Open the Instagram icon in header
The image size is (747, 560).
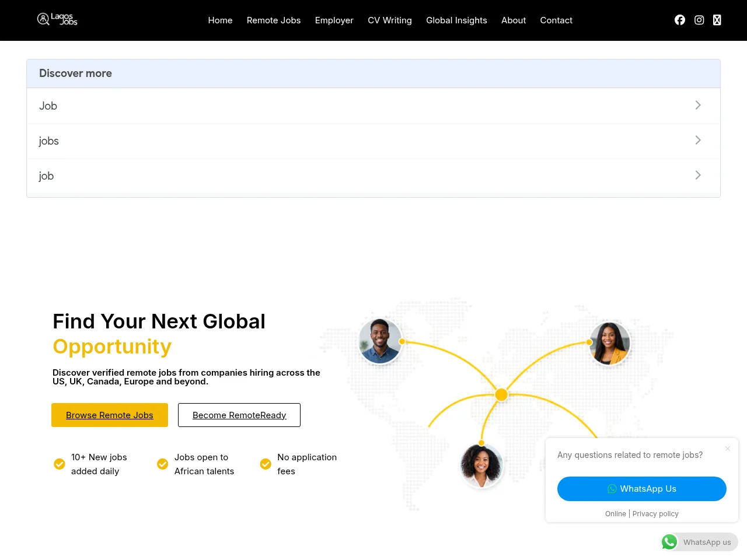pos(699,20)
